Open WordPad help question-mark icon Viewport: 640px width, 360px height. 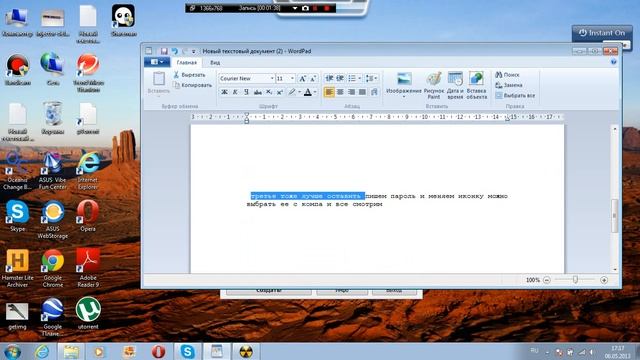point(613,62)
